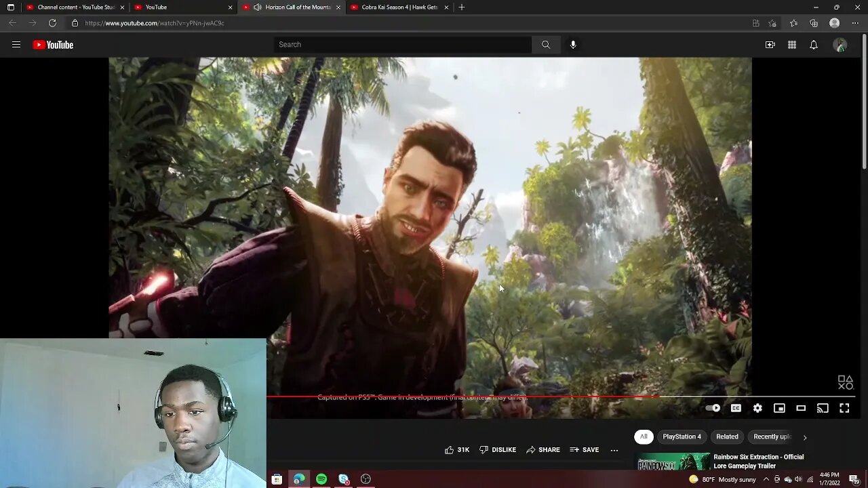
Task: Open OBS Studio from the taskbar
Action: coord(366,479)
